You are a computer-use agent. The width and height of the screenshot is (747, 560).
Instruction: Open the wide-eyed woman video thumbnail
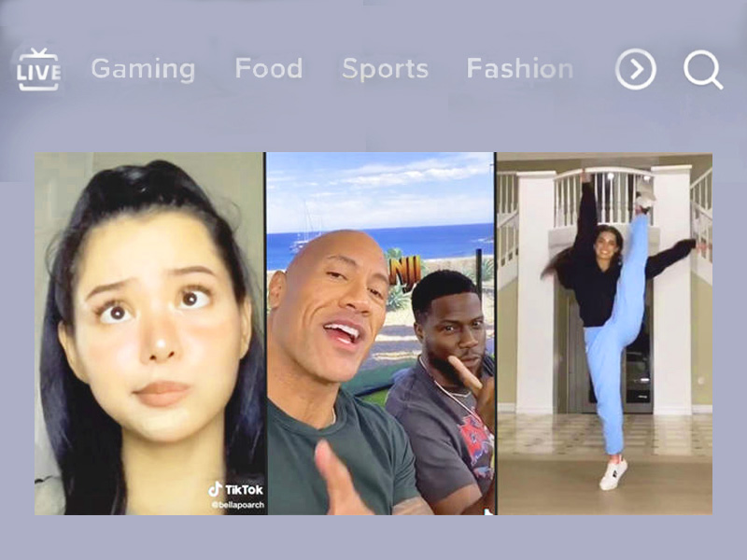[x=150, y=333]
